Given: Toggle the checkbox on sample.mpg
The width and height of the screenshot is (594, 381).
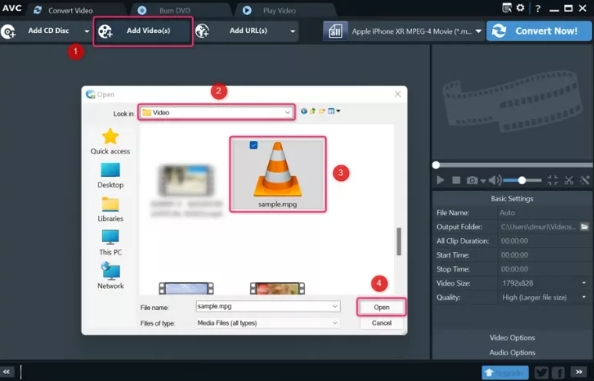Looking at the screenshot, I should click(253, 145).
